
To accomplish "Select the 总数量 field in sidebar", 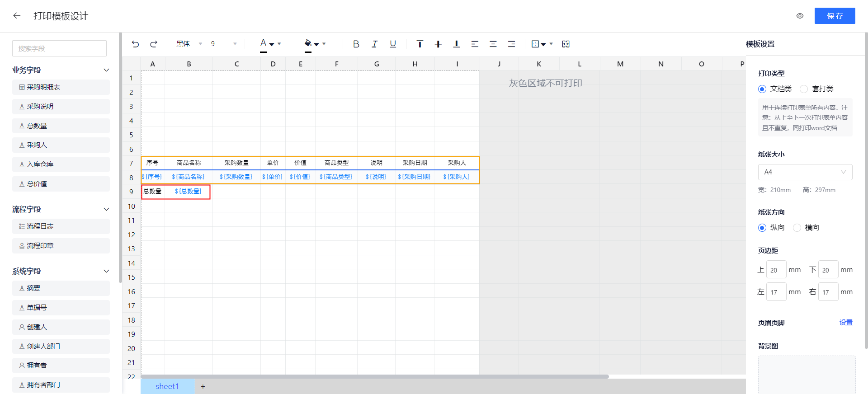I will (61, 126).
